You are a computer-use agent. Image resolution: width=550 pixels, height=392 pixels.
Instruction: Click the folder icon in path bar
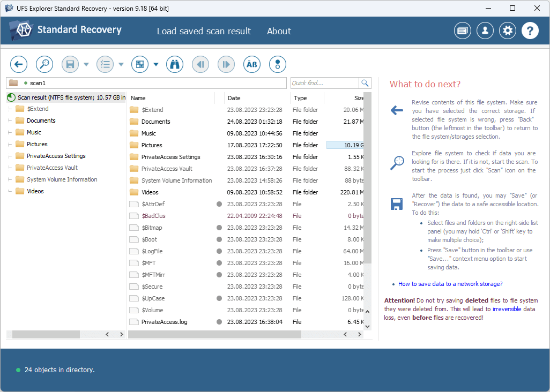click(x=13, y=83)
